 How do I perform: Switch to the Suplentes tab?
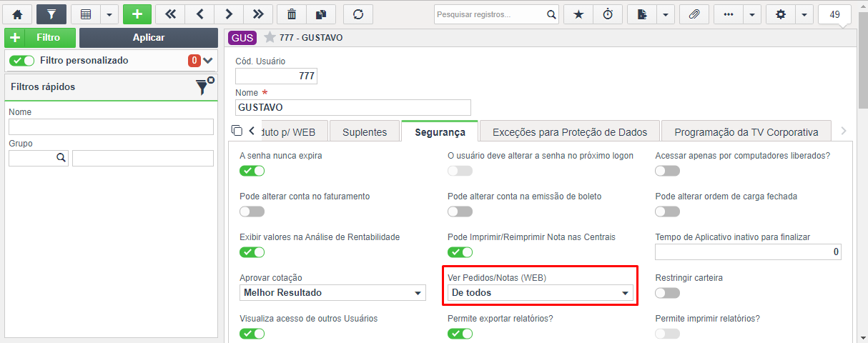pyautogui.click(x=365, y=131)
